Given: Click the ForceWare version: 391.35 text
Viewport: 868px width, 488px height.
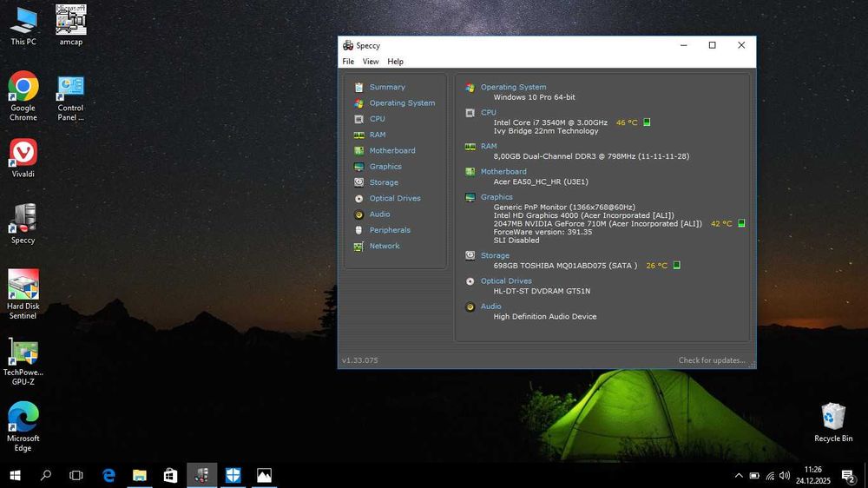Looking at the screenshot, I should click(542, 232).
